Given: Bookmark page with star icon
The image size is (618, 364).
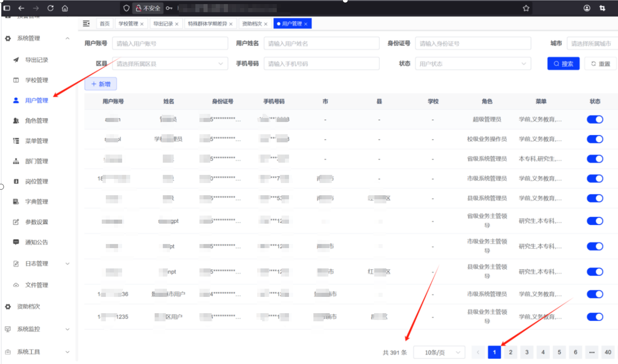Looking at the screenshot, I should [x=526, y=8].
